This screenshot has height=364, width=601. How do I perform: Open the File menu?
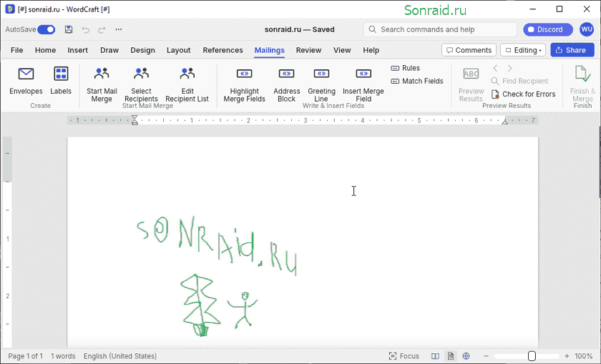tap(17, 50)
